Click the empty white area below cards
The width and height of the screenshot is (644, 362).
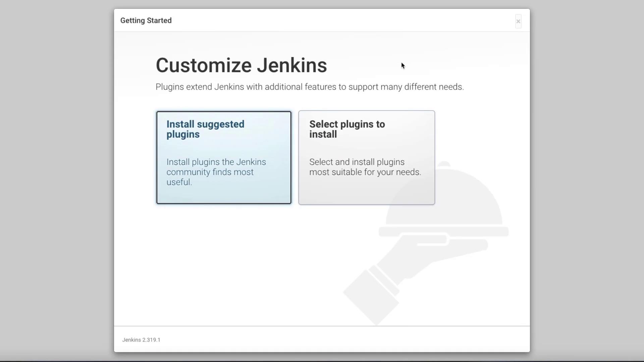tap(235, 265)
